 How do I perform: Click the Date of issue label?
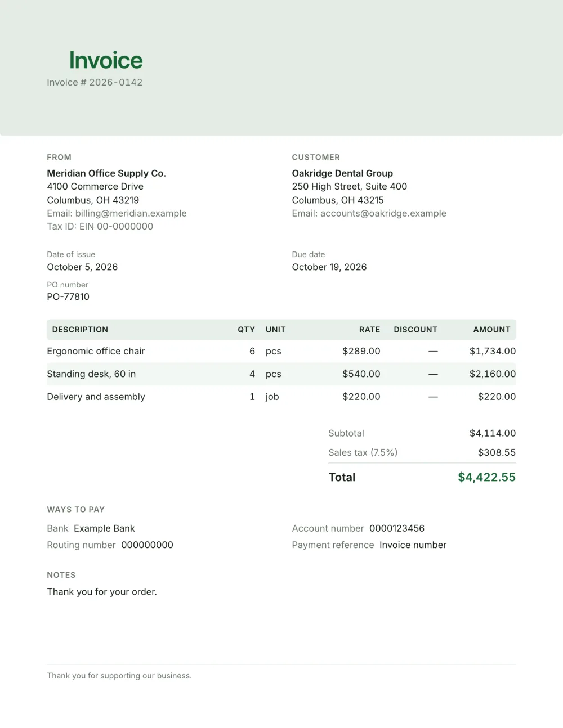[71, 254]
